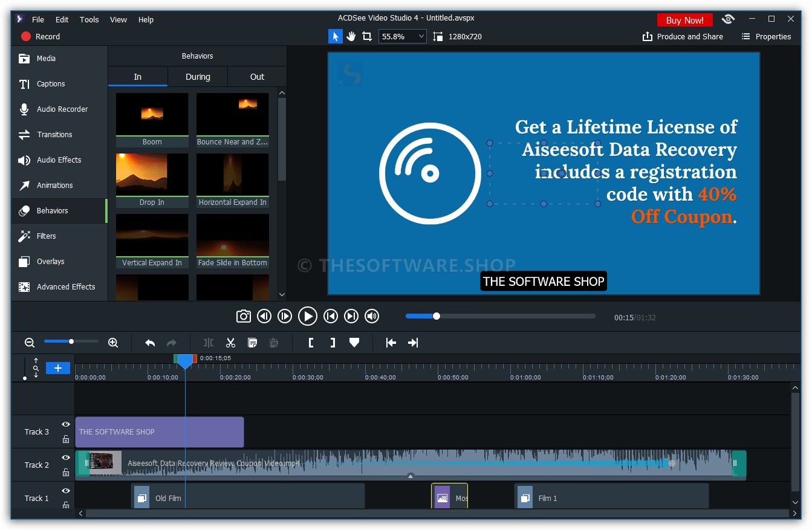Click the Buy Now! button
812x530 pixels.
coord(684,20)
